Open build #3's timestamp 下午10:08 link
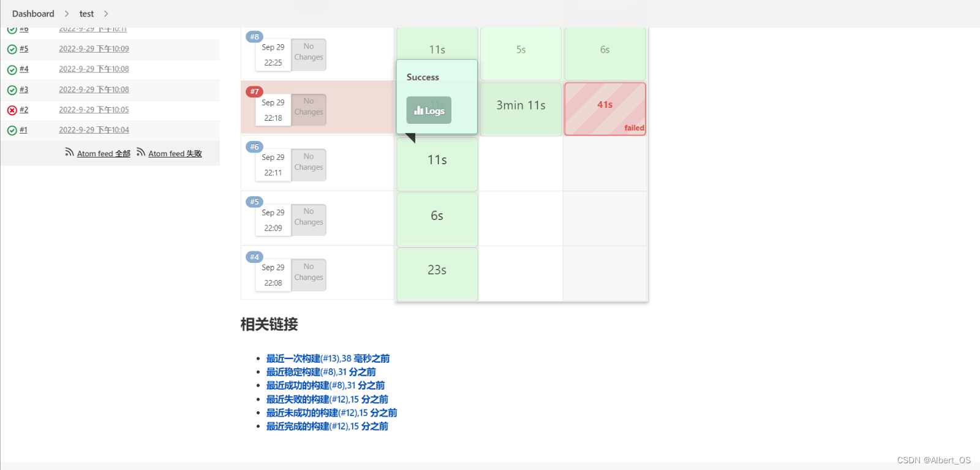Image resolution: width=980 pixels, height=470 pixels. click(94, 89)
